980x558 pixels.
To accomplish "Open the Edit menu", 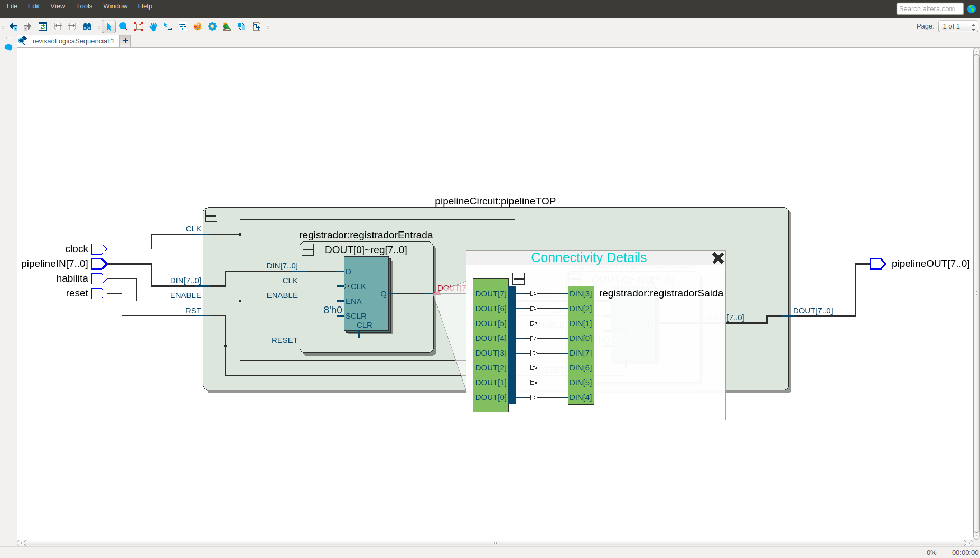I will tap(34, 6).
